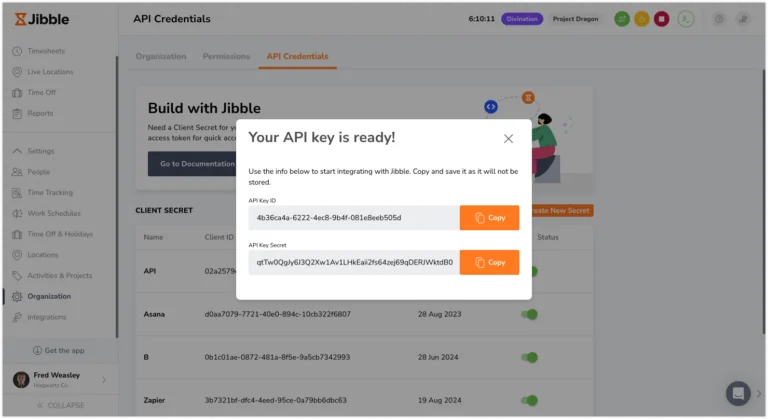
Task: Click the yellow break icon in header
Action: coord(641,18)
